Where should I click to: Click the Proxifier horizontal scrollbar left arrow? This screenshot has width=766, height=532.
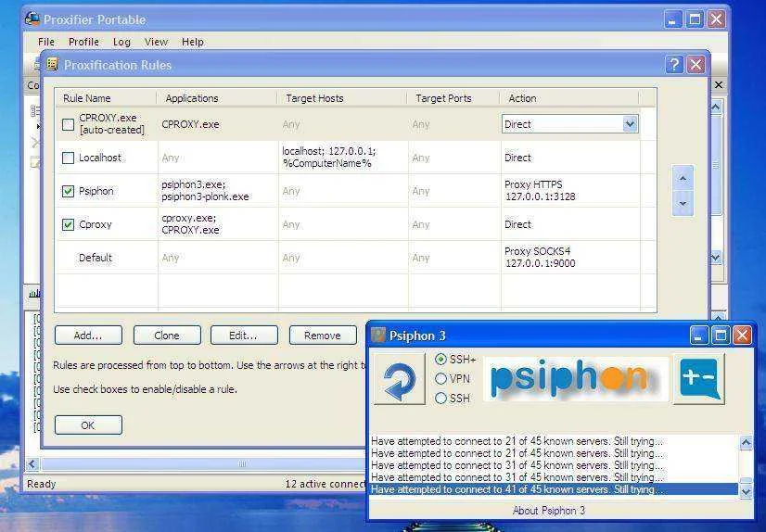pyautogui.click(x=32, y=463)
